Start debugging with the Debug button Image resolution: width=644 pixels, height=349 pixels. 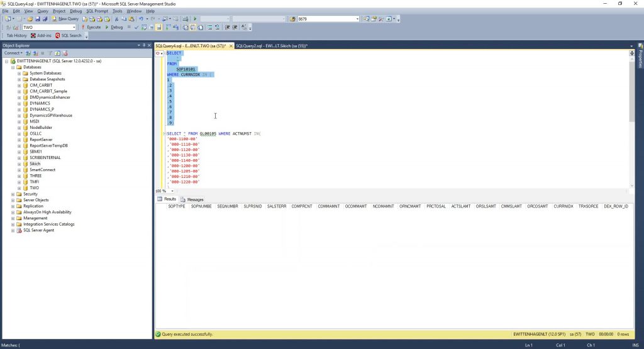114,27
